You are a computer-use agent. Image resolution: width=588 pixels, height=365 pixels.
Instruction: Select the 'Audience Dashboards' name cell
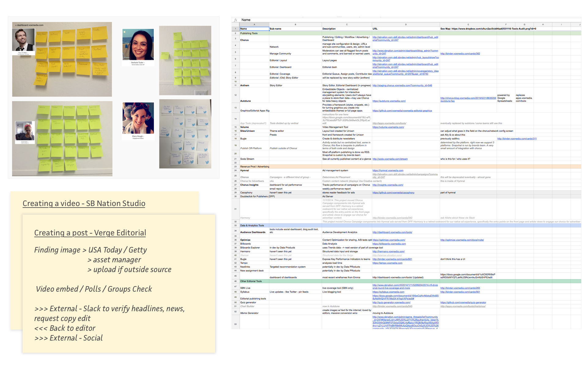254,231
